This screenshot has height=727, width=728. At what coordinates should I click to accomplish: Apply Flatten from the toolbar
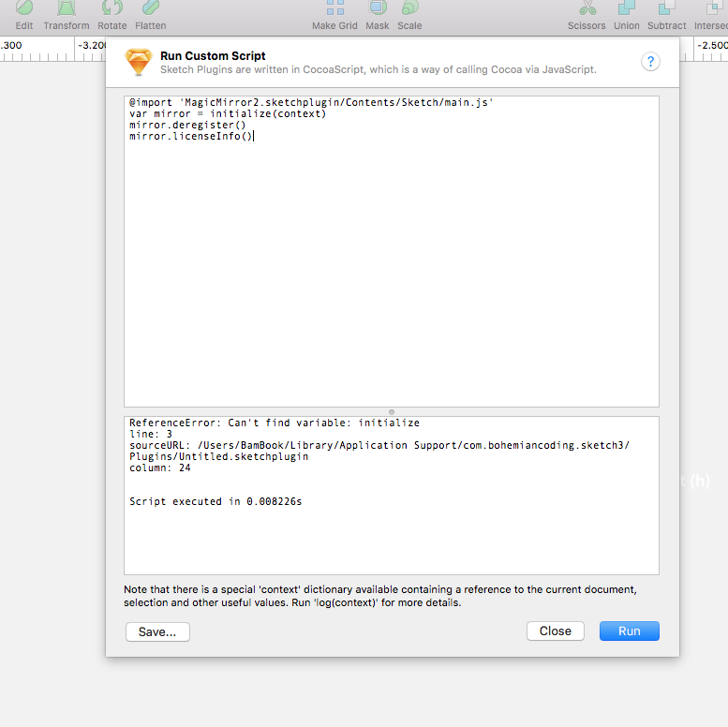coord(151,15)
